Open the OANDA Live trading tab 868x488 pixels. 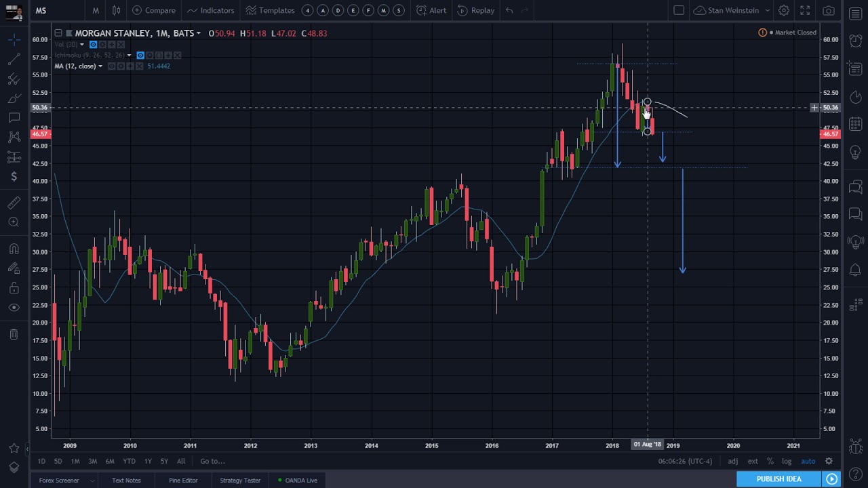(x=298, y=481)
